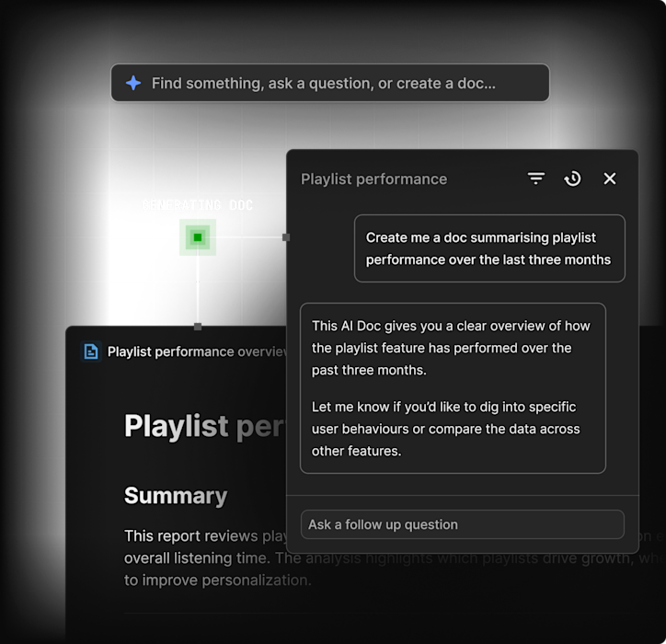Viewport: 666px width, 644px height.
Task: Click the blue sparkle AI icon
Action: click(x=133, y=83)
